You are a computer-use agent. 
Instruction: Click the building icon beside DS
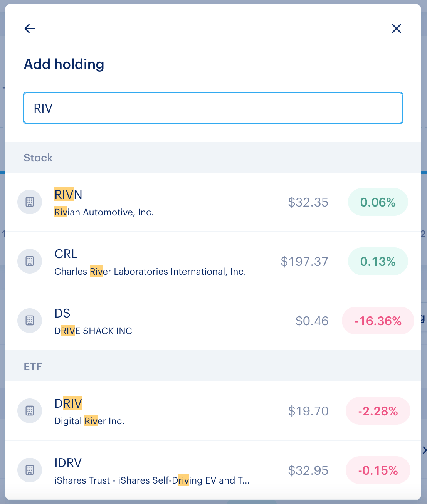[x=30, y=321]
